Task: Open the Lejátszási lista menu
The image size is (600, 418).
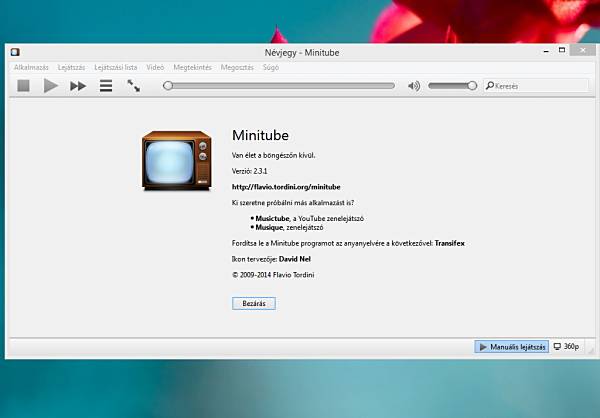Action: (x=116, y=67)
